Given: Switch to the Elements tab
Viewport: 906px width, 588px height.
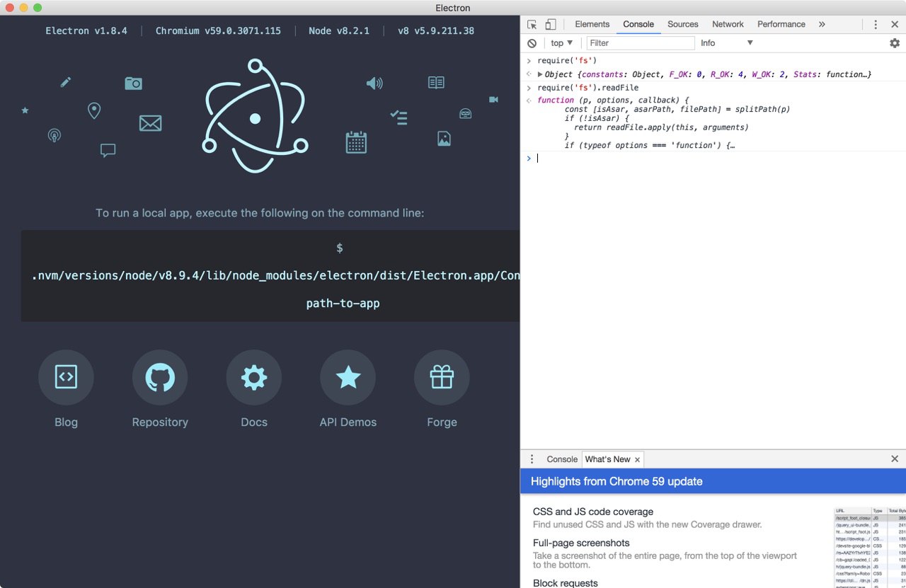Looking at the screenshot, I should tap(592, 24).
